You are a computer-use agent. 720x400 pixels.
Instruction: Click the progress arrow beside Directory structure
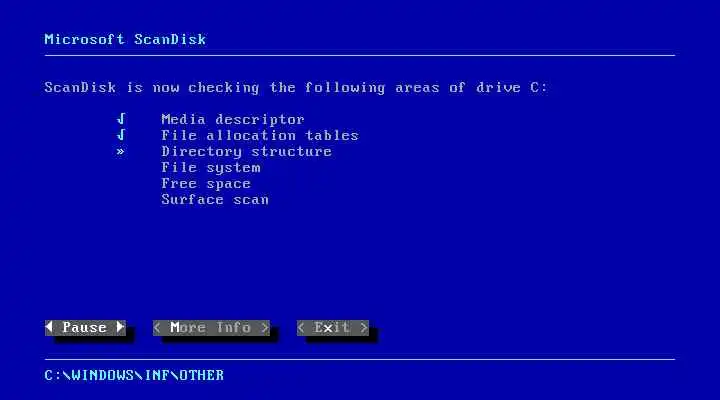point(120,152)
